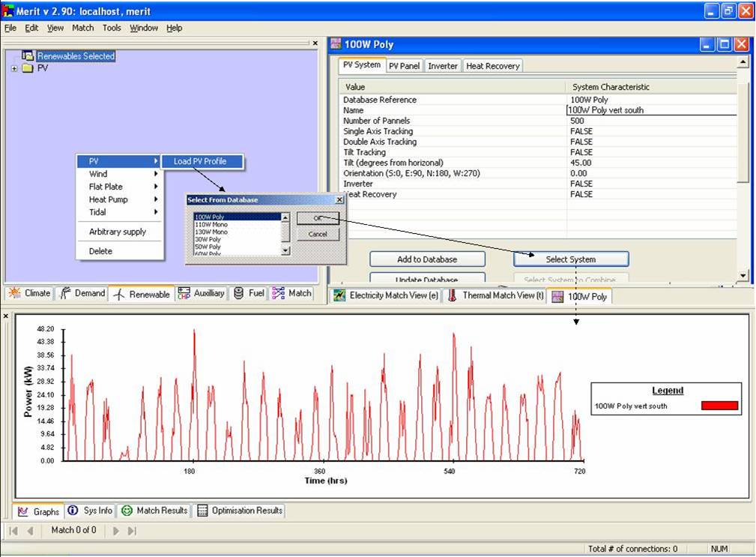Click the Name value input field

click(652, 110)
